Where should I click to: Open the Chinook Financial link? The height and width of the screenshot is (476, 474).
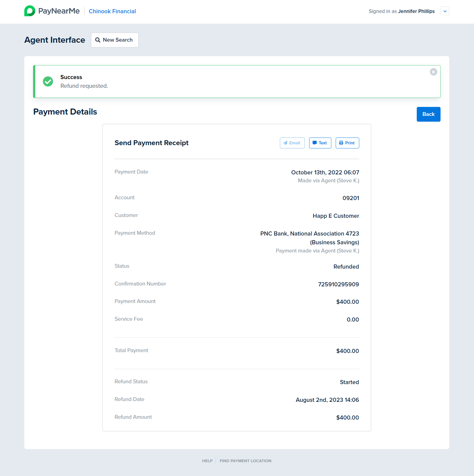click(x=112, y=11)
